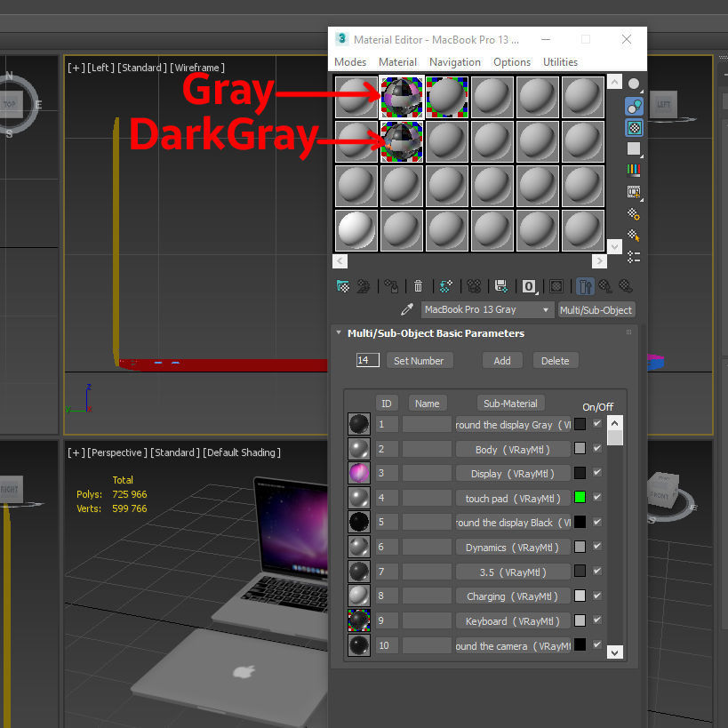Screen dimensions: 728x728
Task: Click the Get Material icon
Action: 342,286
